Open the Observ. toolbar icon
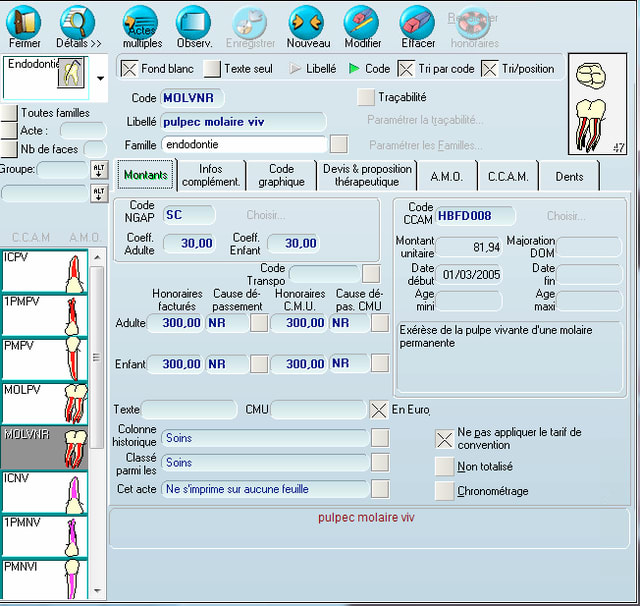 (193, 22)
